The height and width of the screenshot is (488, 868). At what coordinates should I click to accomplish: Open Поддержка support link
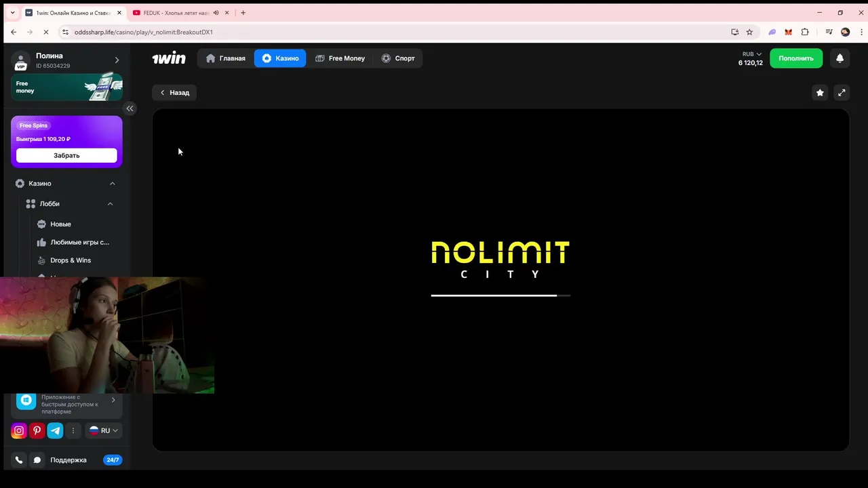pyautogui.click(x=68, y=460)
